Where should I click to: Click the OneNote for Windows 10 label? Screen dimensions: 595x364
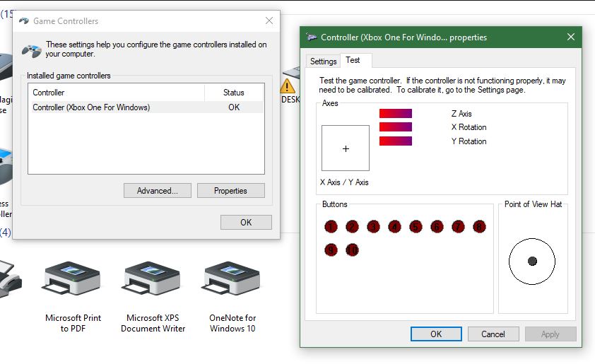click(x=232, y=323)
